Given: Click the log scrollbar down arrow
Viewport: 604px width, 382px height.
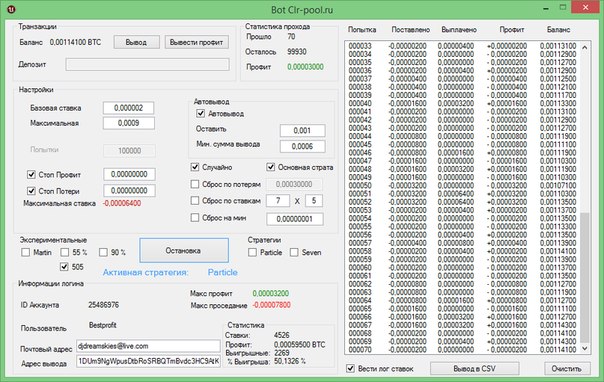Looking at the screenshot, I should pos(584,348).
